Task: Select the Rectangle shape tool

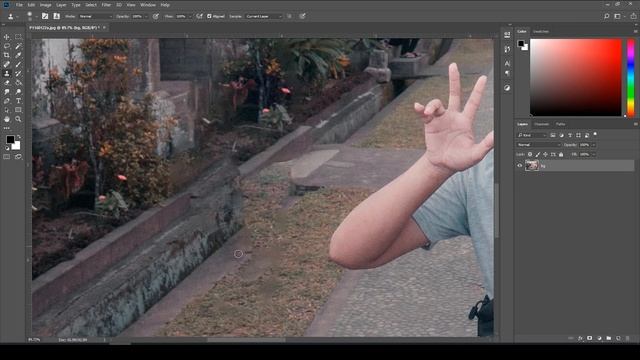Action: (18, 110)
